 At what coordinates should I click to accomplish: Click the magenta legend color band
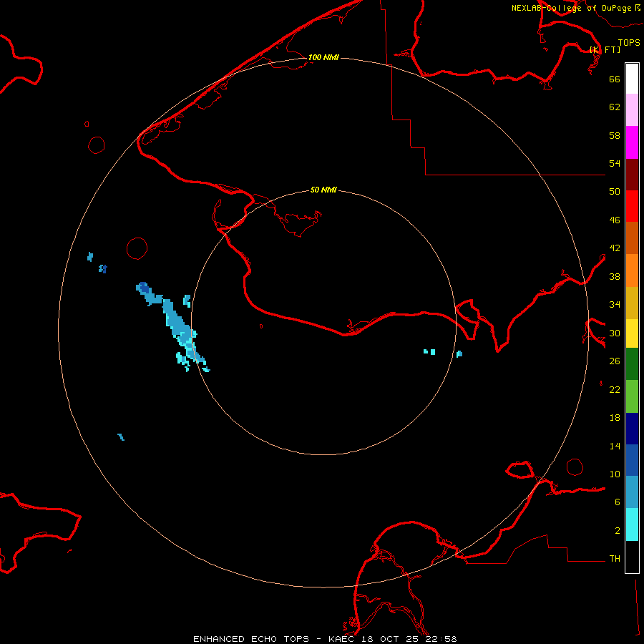632,142
